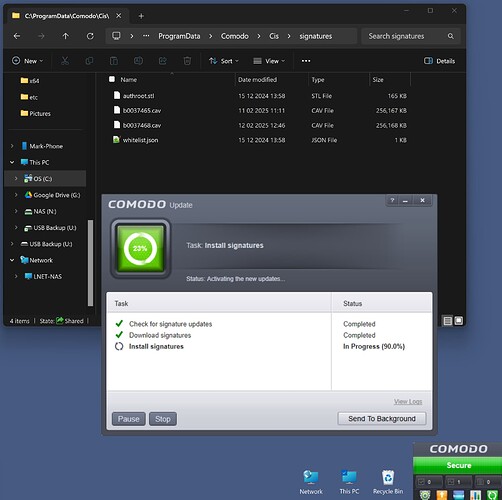Open the Network desktop icon
The height and width of the screenshot is (500, 502).
(x=311, y=481)
